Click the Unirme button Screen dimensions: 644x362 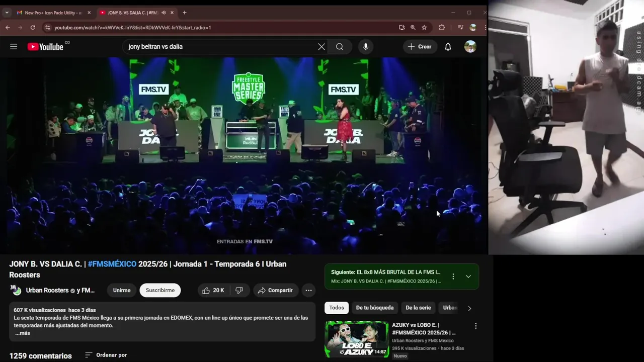[x=122, y=290]
